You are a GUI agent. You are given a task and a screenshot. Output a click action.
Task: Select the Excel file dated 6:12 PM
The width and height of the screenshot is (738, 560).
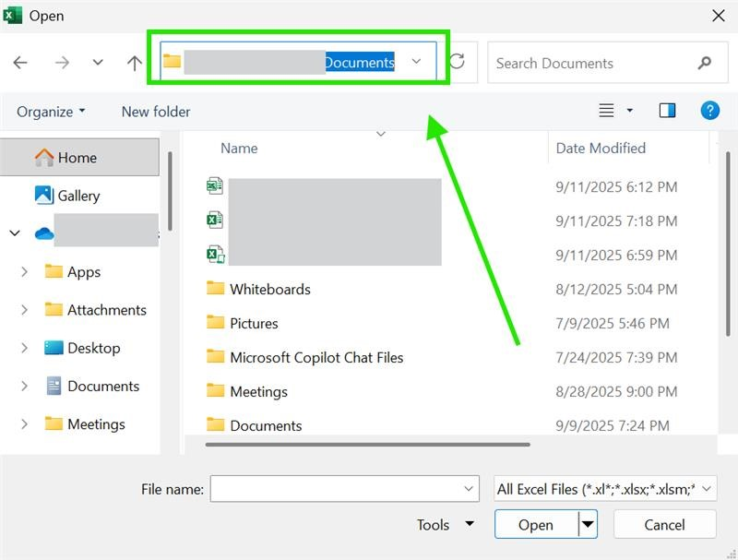pyautogui.click(x=325, y=187)
